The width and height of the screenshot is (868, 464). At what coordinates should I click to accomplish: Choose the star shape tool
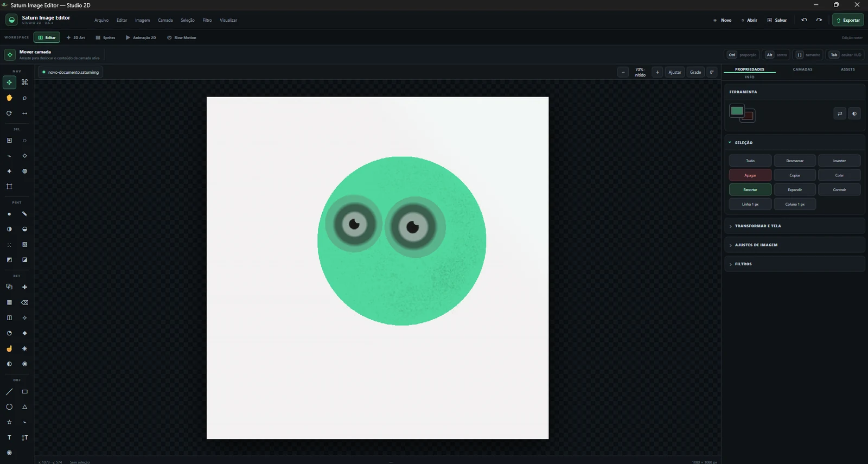click(x=9, y=422)
